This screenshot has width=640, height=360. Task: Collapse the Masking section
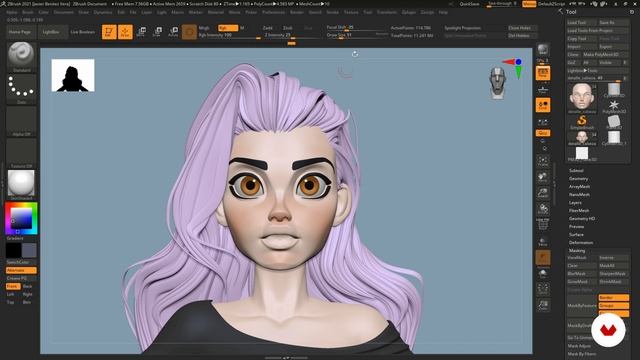click(577, 251)
